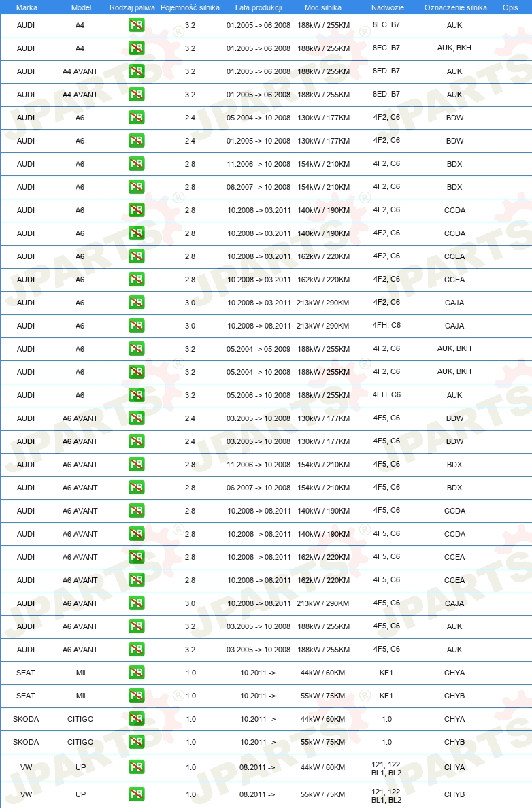Click CHYA in the SEAT Mii row
The image size is (532, 808).
454,673
